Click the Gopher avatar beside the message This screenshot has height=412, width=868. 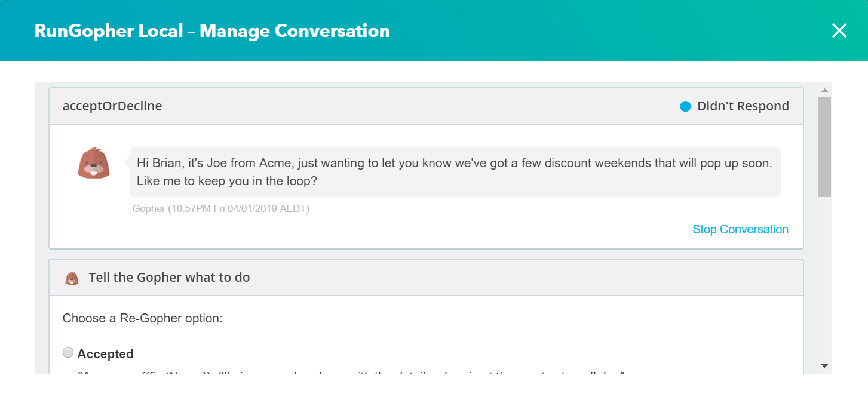[94, 162]
